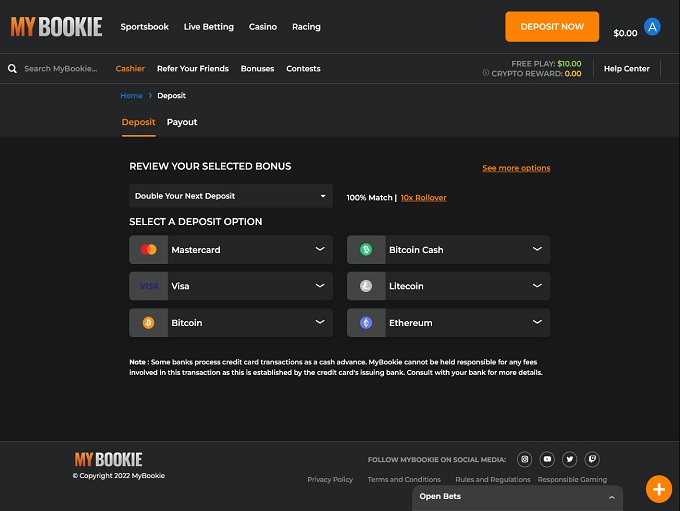Click the 100% Match text
Screen dimensions: 680x511
[x=369, y=198]
